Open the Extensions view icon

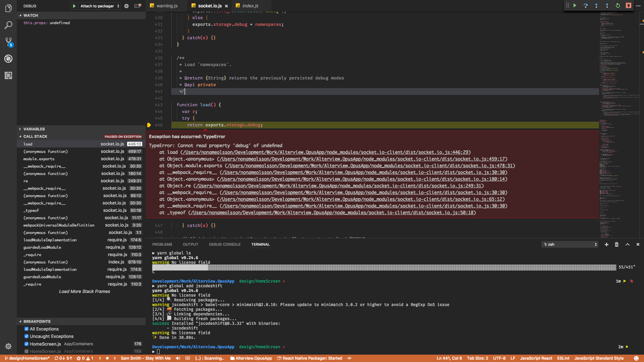pyautogui.click(x=8, y=75)
